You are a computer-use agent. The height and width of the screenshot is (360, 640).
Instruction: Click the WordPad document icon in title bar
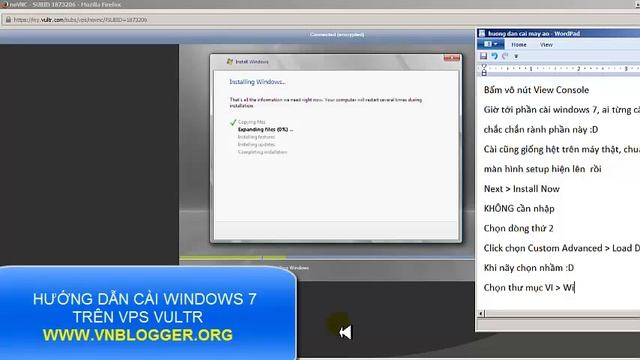(x=482, y=33)
